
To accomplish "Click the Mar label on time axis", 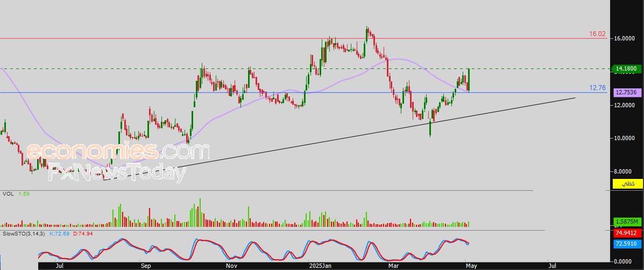I will (x=394, y=266).
